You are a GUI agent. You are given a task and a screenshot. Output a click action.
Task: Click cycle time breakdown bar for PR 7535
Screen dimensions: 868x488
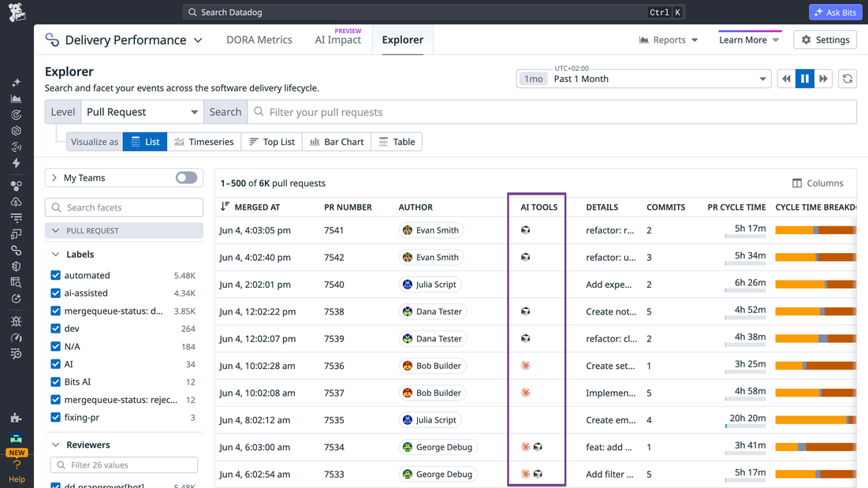pos(815,420)
